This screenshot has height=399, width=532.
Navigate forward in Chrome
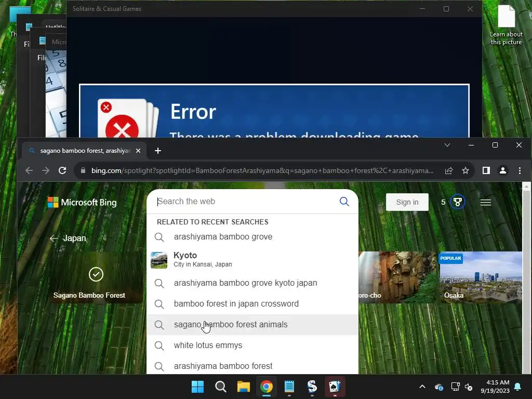tap(46, 170)
